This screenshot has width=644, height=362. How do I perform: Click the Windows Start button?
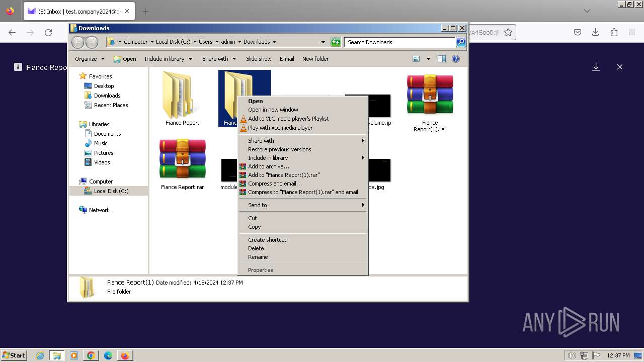point(14,355)
